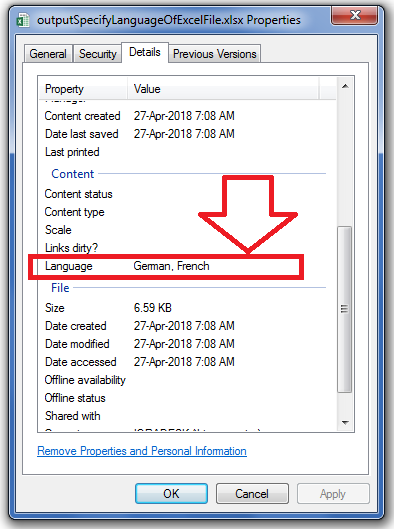Close the Properties dialog window
Viewport: 394px width, 529px height.
point(354,15)
